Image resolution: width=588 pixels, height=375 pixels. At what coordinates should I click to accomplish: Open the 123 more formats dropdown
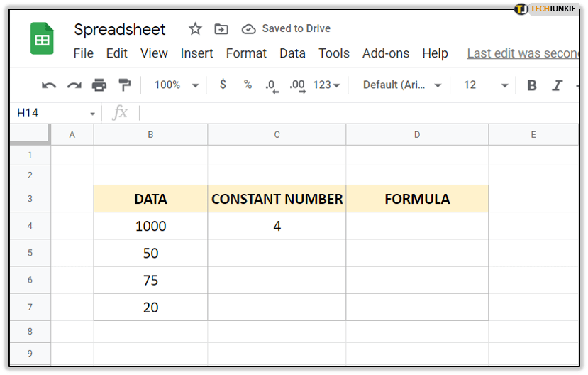click(x=326, y=85)
